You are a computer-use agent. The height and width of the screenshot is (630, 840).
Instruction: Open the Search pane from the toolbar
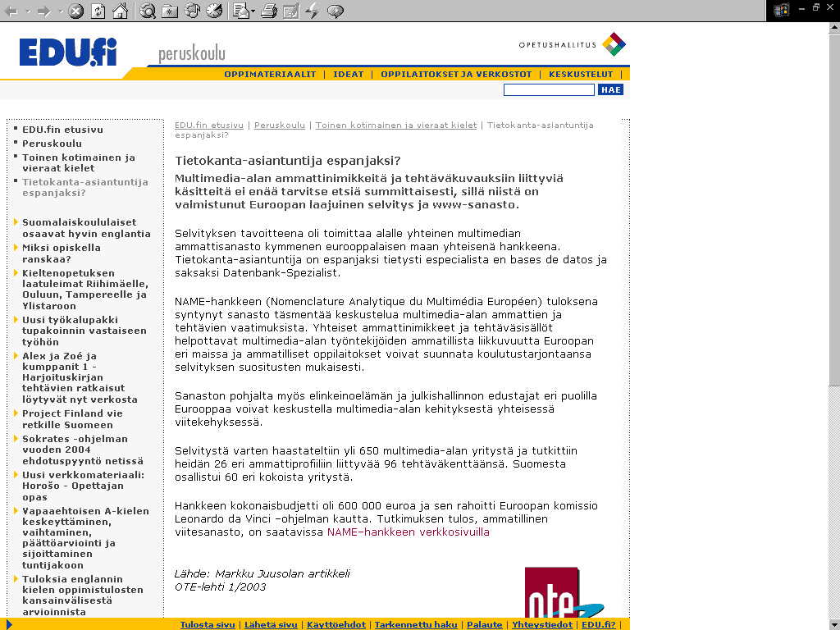coord(148,11)
